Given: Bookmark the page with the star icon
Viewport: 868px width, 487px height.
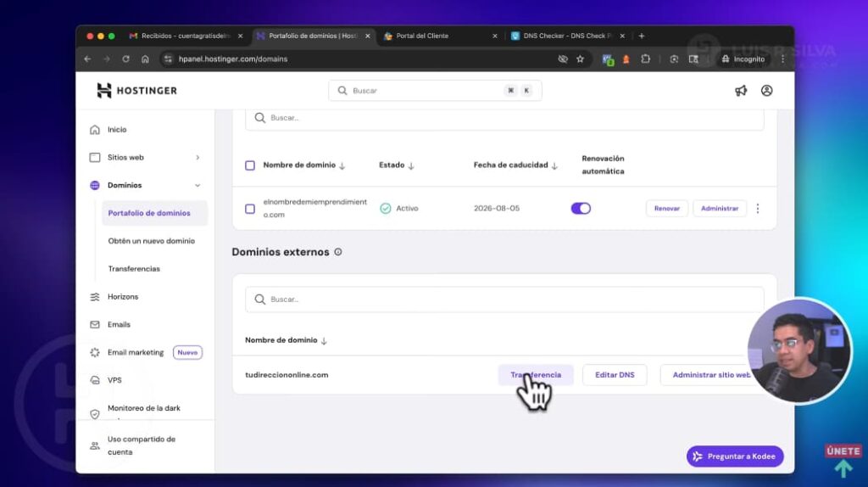Looking at the screenshot, I should click(580, 59).
